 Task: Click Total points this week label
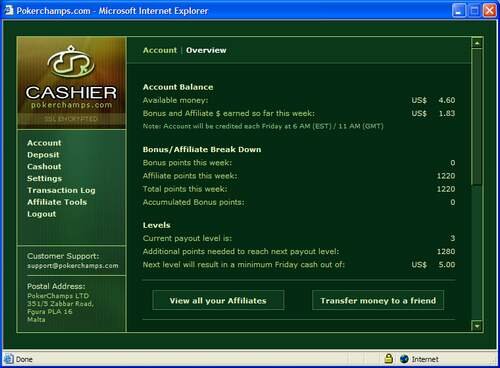(185, 189)
